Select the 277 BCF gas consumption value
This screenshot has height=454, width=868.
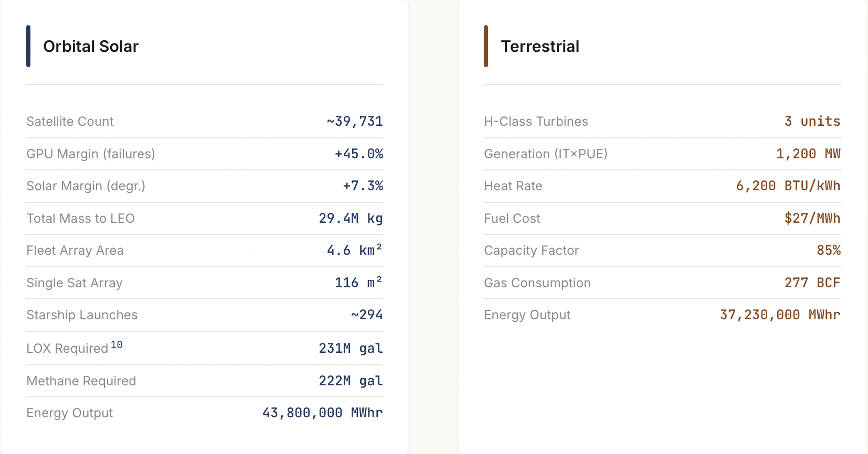(x=812, y=283)
